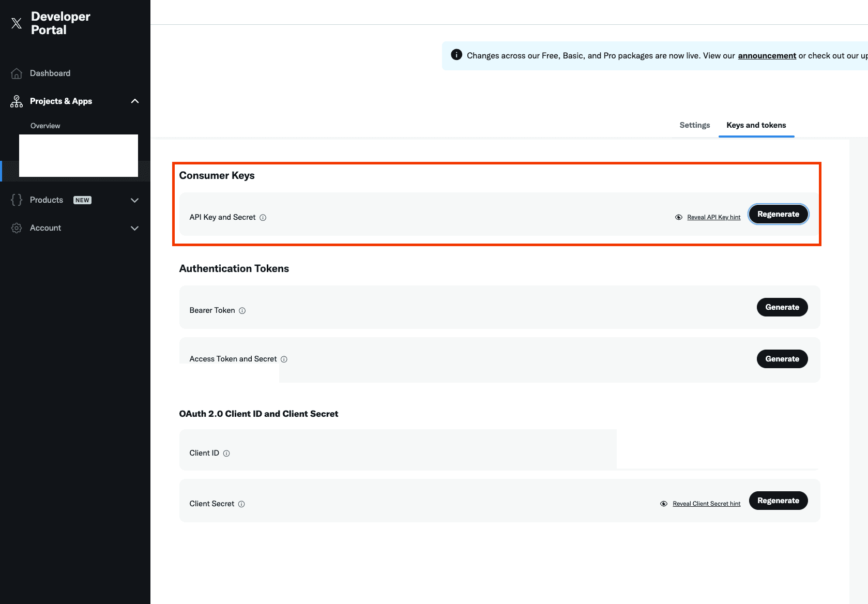The height and width of the screenshot is (604, 868).
Task: Click the Bearer Token label
Action: coord(212,310)
